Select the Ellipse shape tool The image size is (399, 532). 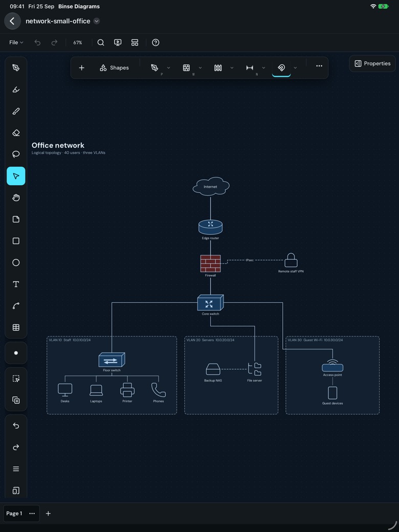(x=16, y=262)
